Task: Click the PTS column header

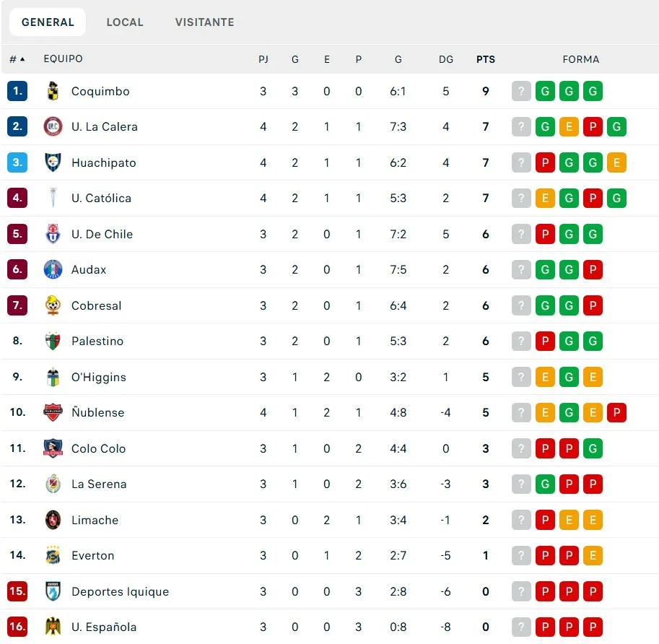Action: (486, 59)
